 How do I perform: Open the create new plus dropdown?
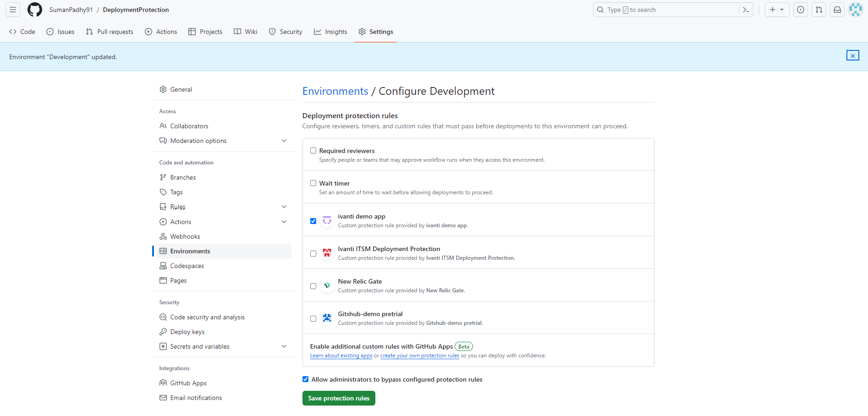point(777,10)
